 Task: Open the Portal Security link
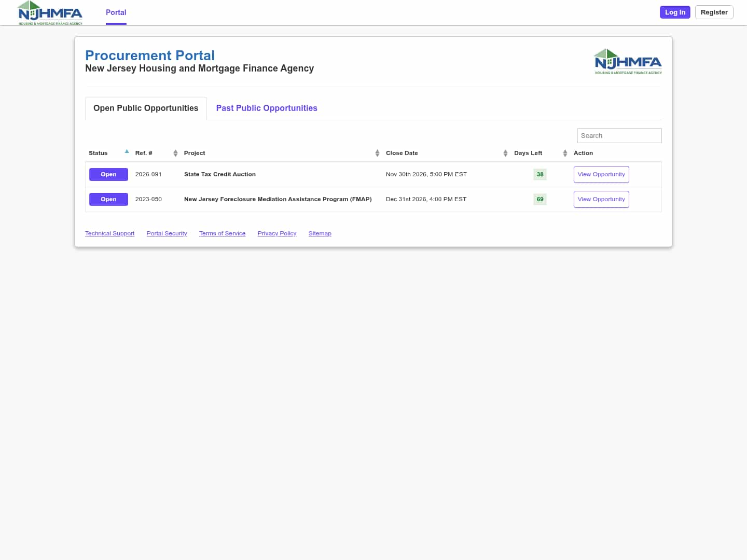coord(167,233)
